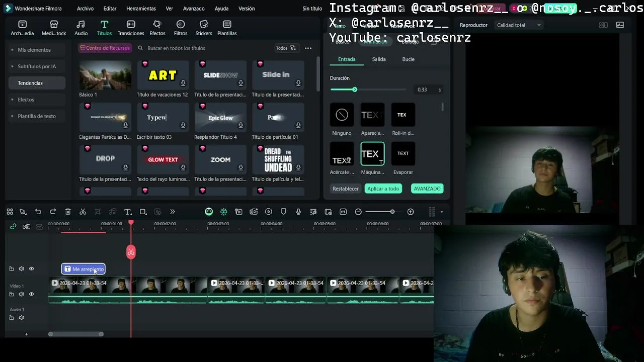Open the Stickers panel
The width and height of the screenshot is (644, 362).
pyautogui.click(x=204, y=28)
